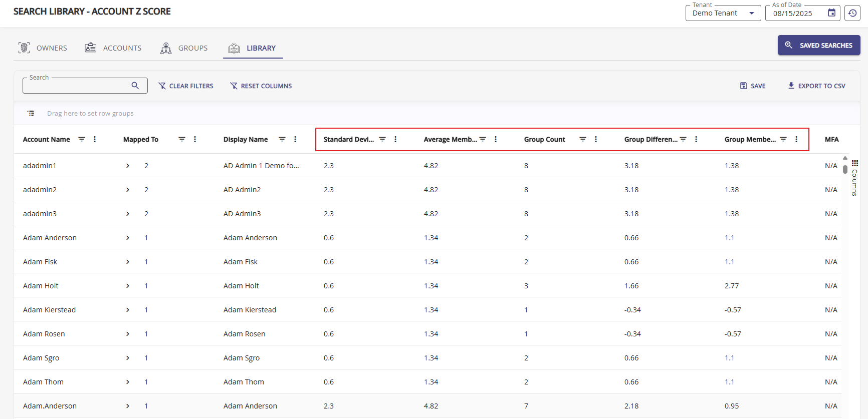Click the row groups icon in drag area
Screen dimensions: 868x419
click(x=31, y=113)
